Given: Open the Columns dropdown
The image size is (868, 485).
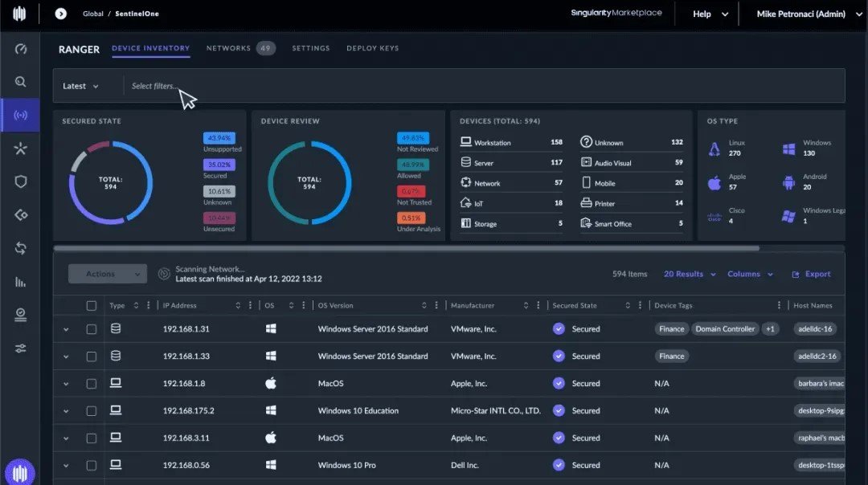Looking at the screenshot, I should tap(750, 274).
